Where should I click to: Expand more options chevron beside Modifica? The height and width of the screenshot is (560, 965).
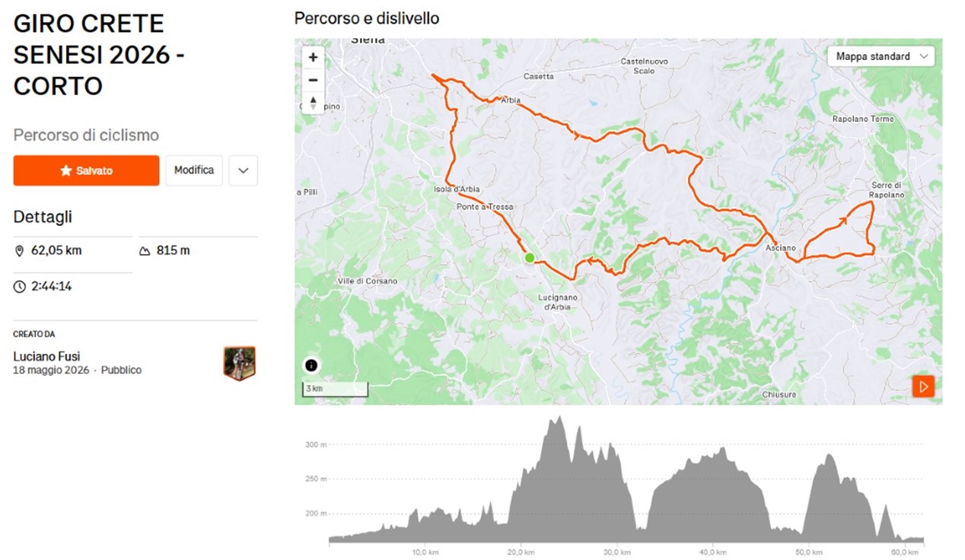[244, 170]
